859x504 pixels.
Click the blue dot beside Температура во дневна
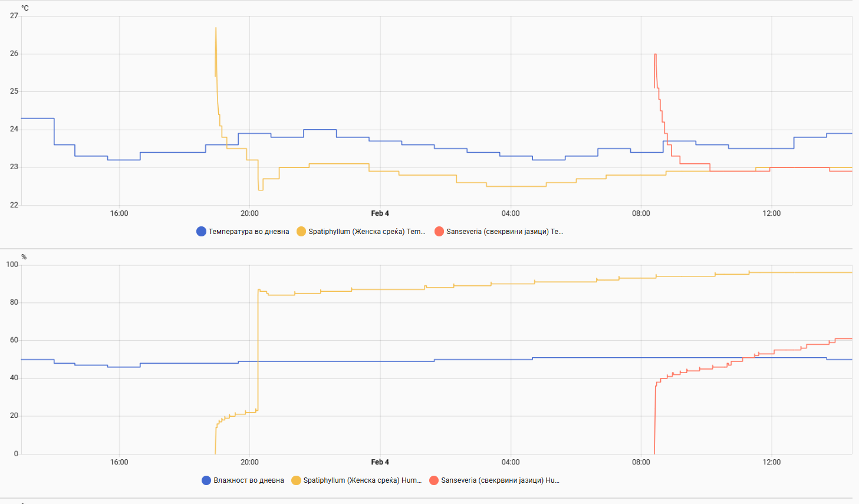click(x=201, y=232)
